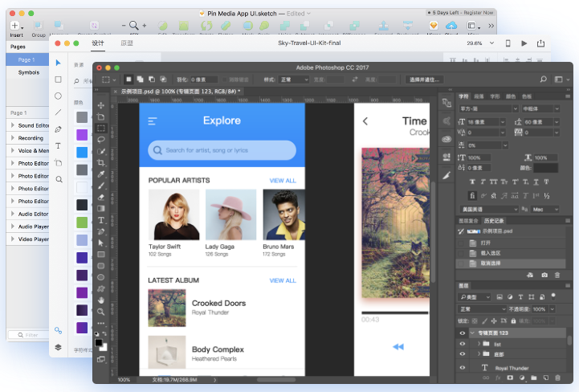Open the anti-aliasing Mac dropdown in Character panel

tap(545, 209)
